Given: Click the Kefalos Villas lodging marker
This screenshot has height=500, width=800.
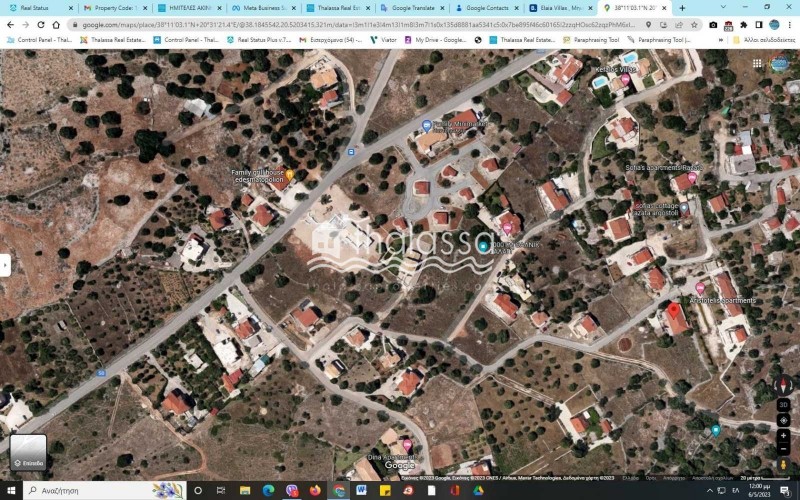Looking at the screenshot, I should tap(625, 79).
